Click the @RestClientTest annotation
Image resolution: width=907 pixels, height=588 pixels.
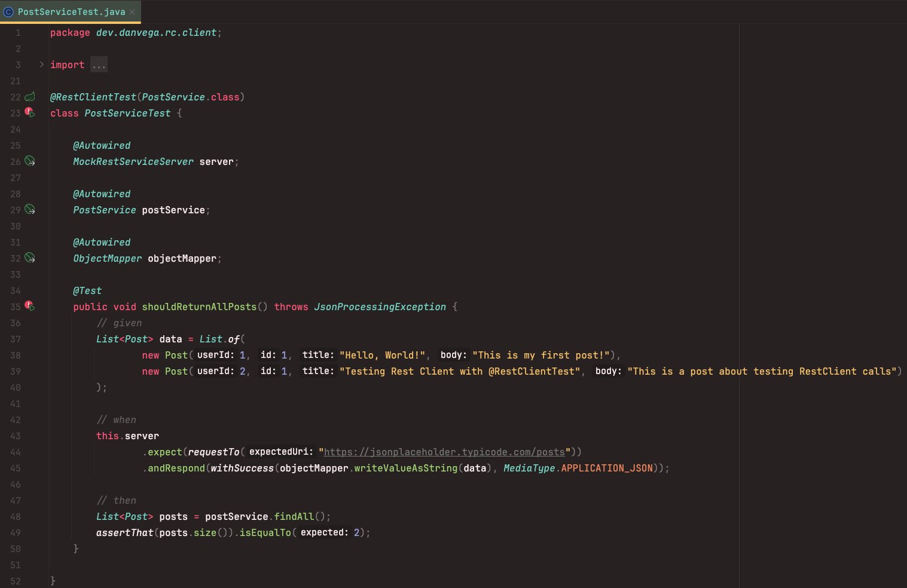(x=93, y=97)
